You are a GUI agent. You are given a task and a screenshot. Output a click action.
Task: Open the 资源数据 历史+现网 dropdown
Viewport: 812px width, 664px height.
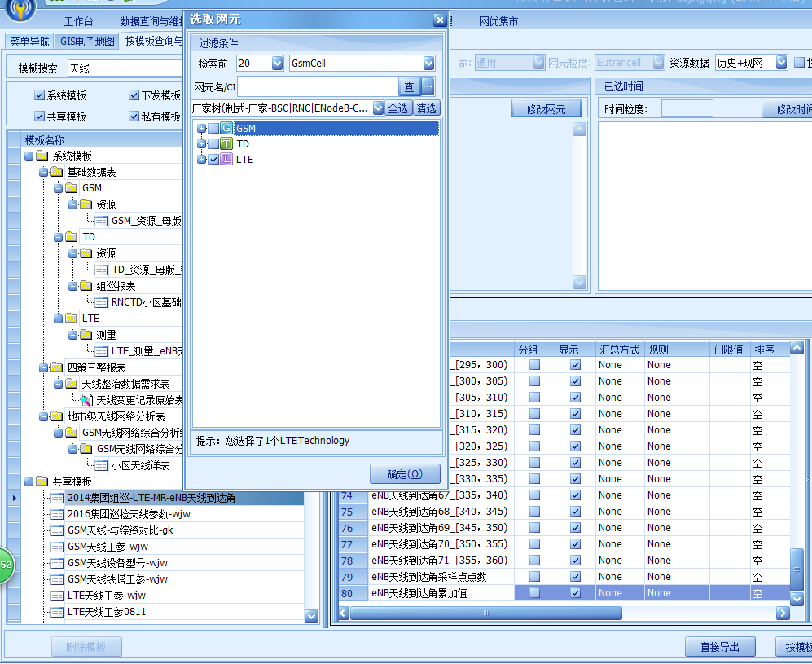point(781,63)
